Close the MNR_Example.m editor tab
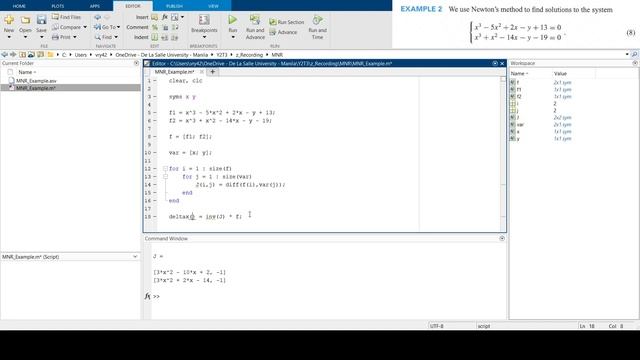Viewport: 640px width, 360px height. [x=202, y=72]
